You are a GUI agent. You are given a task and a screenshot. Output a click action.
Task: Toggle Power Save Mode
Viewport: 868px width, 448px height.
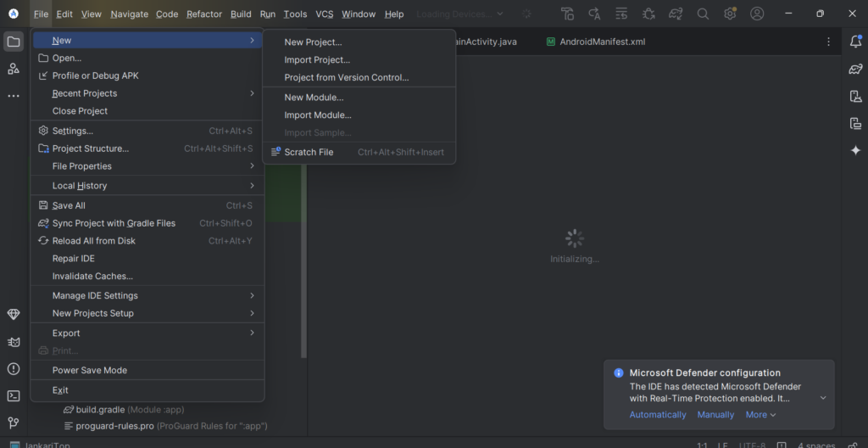(x=147, y=371)
